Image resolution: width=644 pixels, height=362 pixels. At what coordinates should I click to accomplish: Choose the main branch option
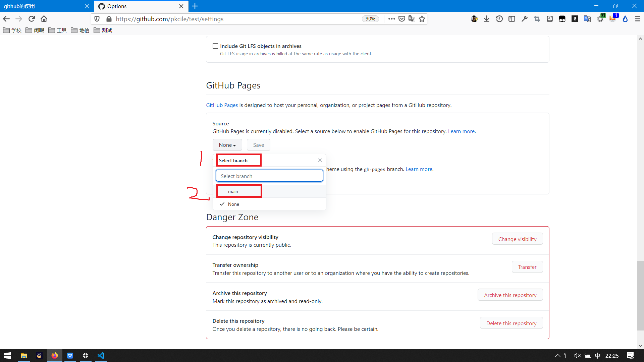(269, 191)
